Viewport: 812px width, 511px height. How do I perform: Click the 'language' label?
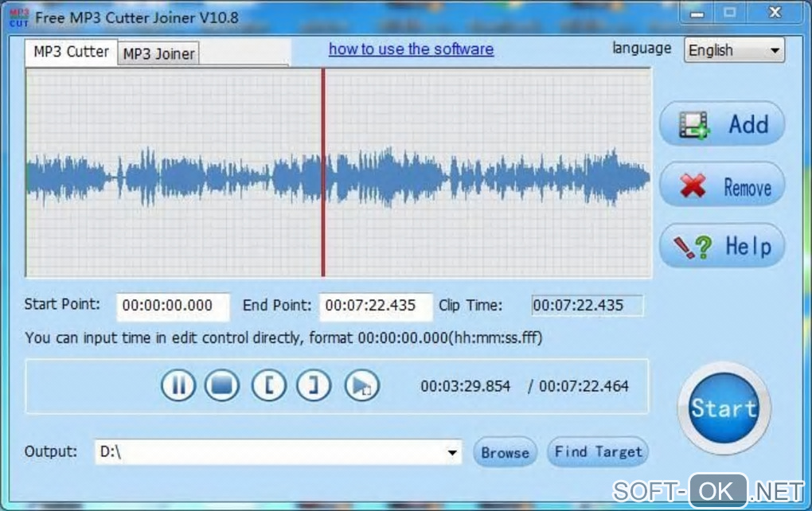click(x=642, y=48)
